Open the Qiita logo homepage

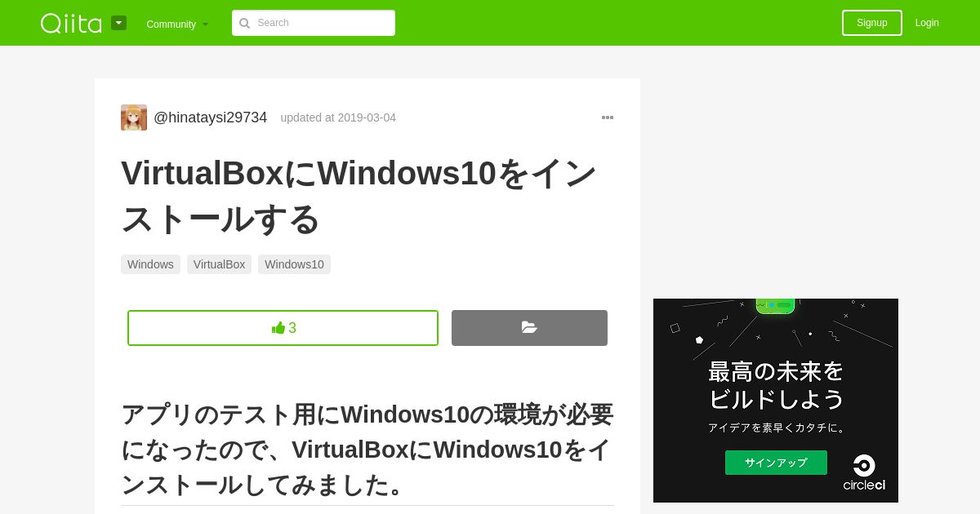(x=71, y=23)
